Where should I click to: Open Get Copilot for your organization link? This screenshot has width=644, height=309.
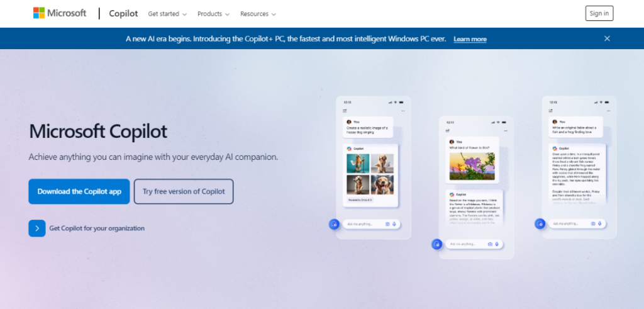click(x=97, y=228)
